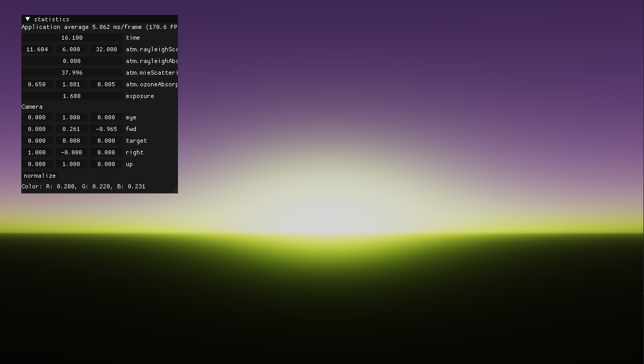Select ozone absorption value 1.881
The height and width of the screenshot is (364, 644).
click(x=71, y=84)
